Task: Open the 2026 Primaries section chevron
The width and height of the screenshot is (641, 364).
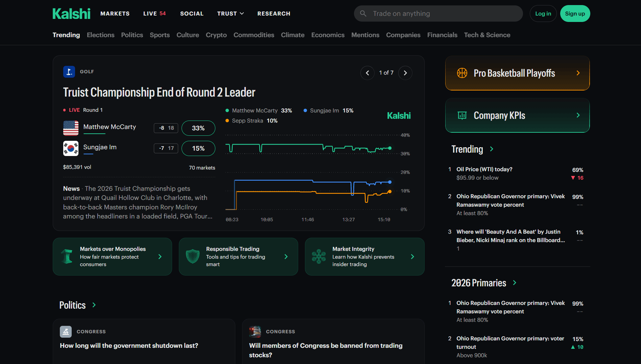Action: 515,283
